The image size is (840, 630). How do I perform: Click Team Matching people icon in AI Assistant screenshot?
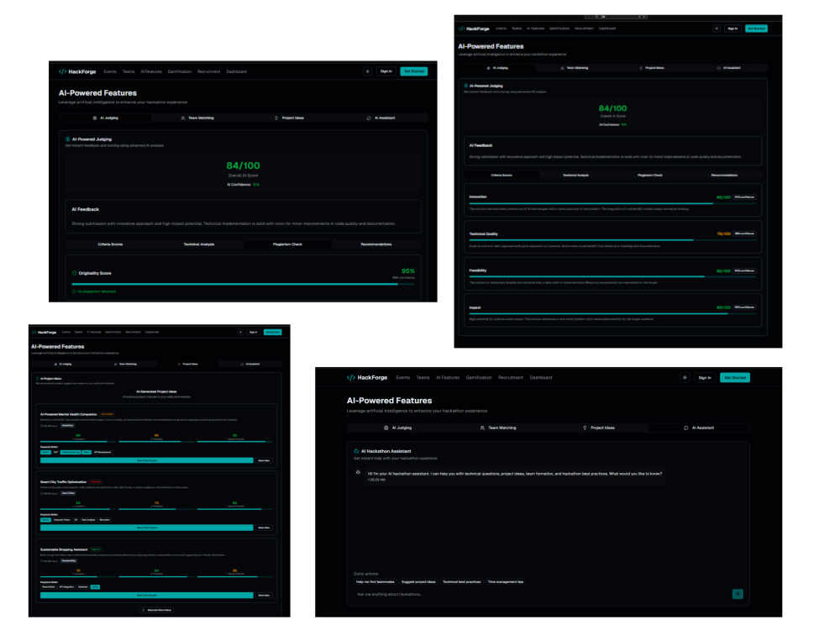[483, 428]
